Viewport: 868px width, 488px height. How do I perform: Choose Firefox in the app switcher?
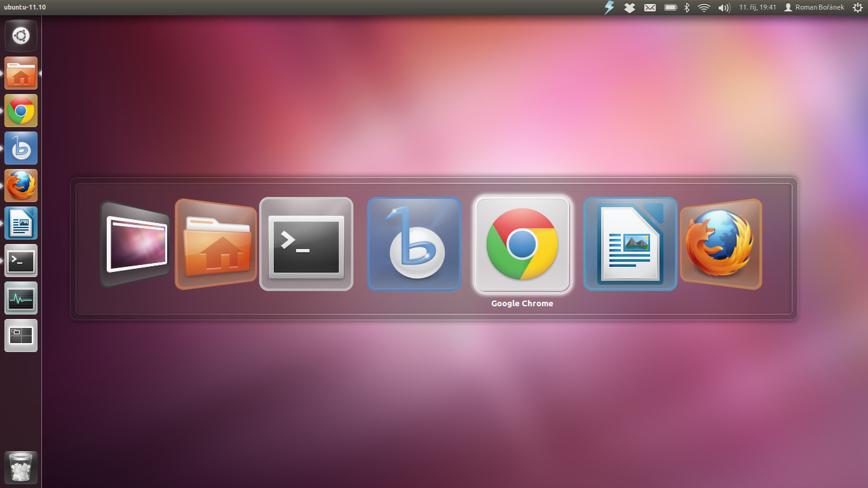(x=721, y=244)
